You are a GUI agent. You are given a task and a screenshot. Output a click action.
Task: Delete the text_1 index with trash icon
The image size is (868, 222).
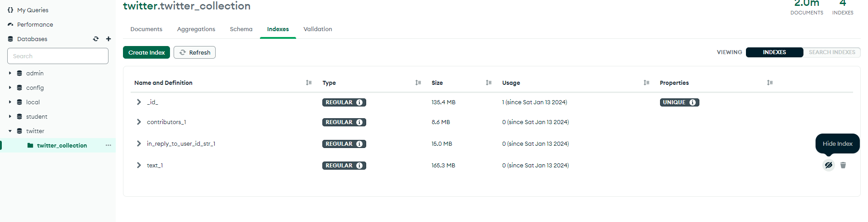pyautogui.click(x=843, y=165)
